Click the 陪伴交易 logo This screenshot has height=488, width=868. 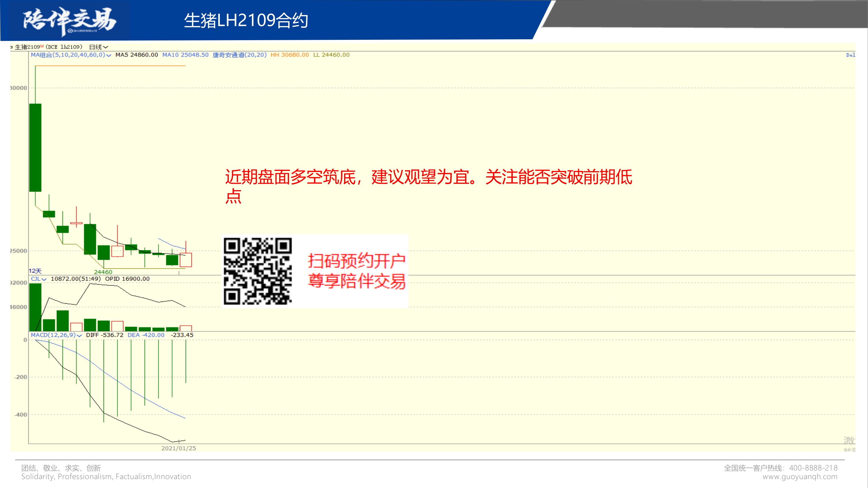[x=69, y=20]
